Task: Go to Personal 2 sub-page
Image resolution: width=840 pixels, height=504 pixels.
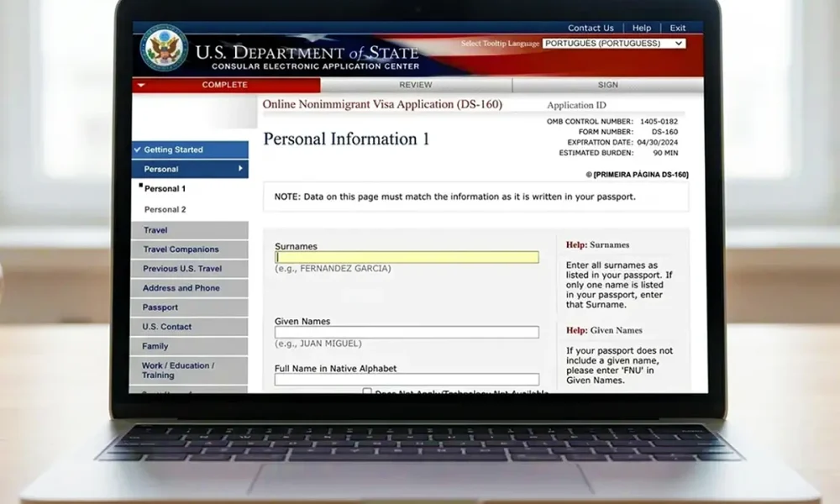Action: (165, 209)
